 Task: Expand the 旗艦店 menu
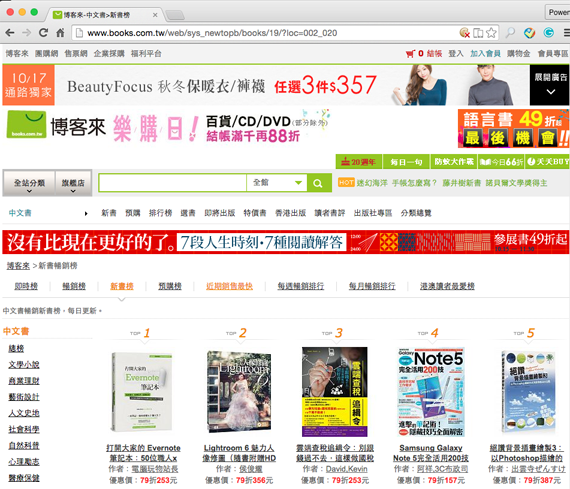tap(73, 184)
